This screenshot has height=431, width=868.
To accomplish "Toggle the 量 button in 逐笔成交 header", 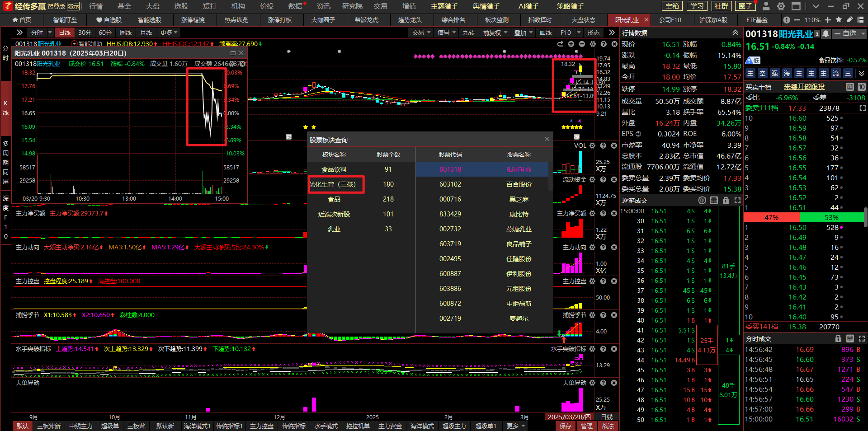I will [x=714, y=200].
